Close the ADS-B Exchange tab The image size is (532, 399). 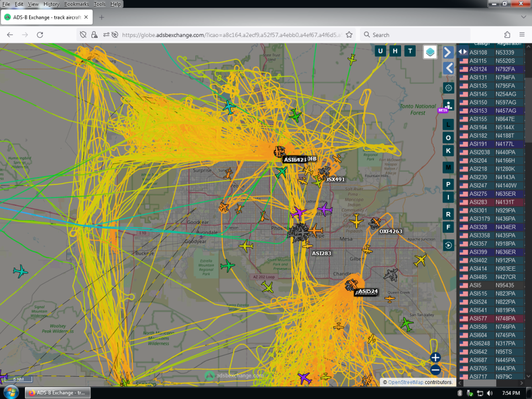coord(86,17)
